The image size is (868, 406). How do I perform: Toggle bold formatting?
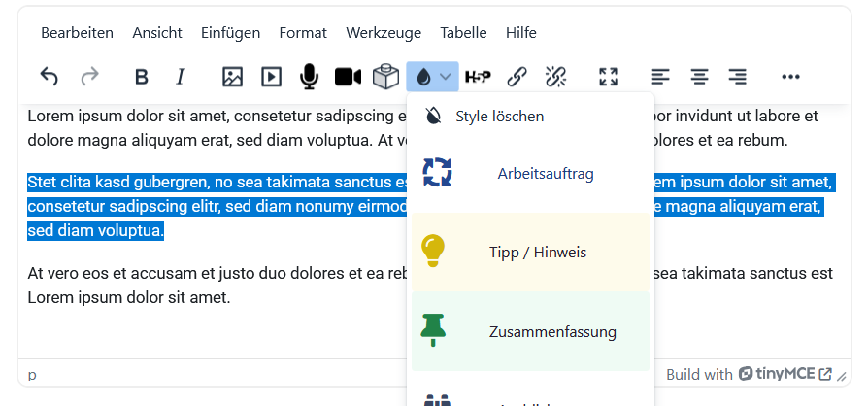click(x=142, y=76)
